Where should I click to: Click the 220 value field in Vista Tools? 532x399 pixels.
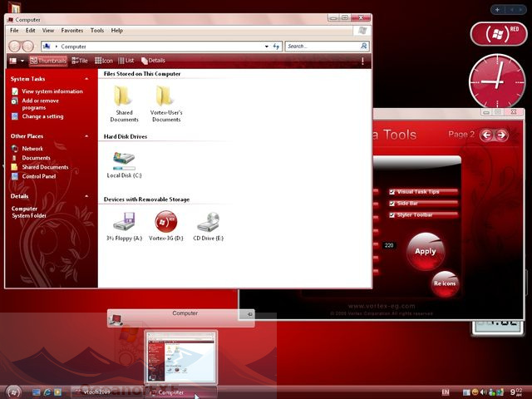tap(389, 245)
